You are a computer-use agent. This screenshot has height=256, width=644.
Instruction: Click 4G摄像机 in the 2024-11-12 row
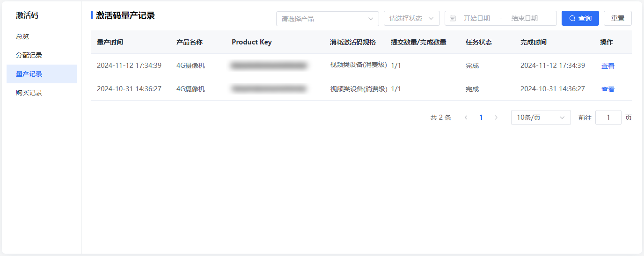point(190,66)
